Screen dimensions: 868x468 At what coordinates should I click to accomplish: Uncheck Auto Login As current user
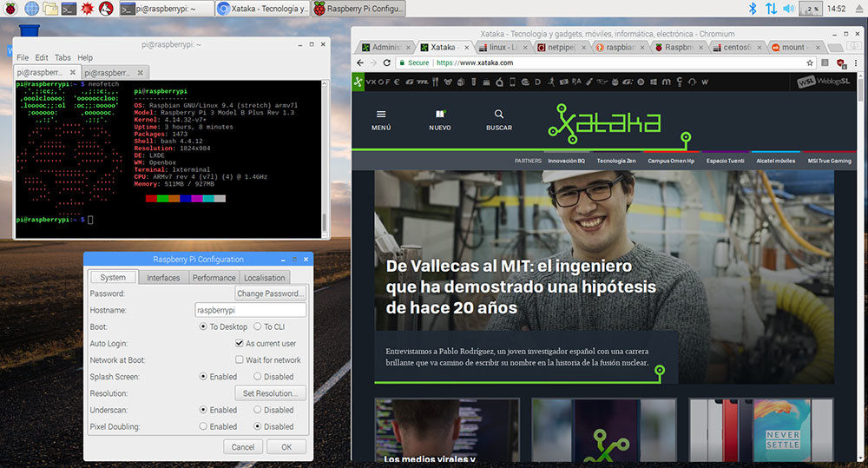click(x=239, y=344)
